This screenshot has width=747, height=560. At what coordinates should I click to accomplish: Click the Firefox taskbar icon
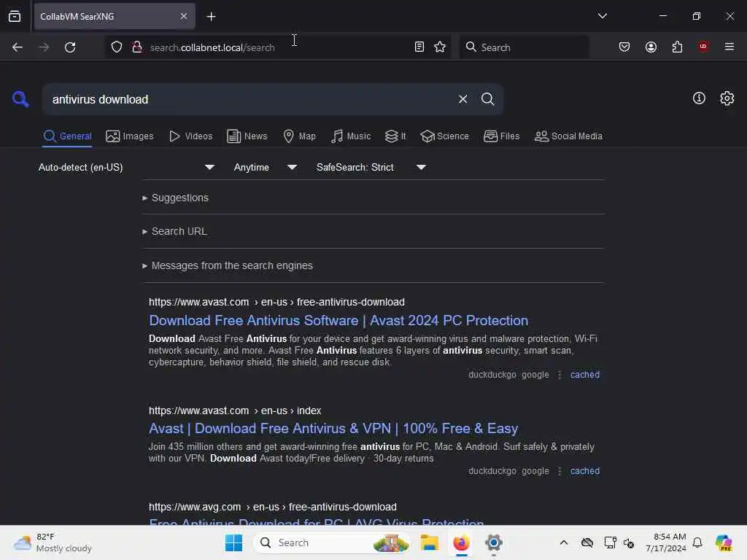(x=461, y=542)
